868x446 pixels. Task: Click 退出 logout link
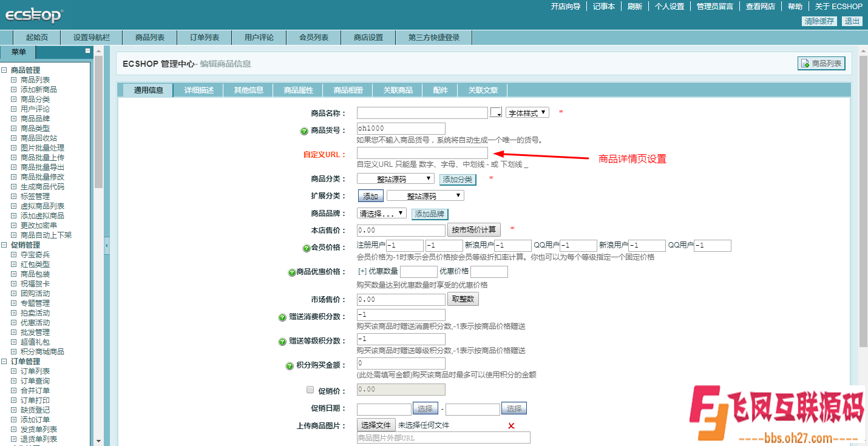[852, 21]
